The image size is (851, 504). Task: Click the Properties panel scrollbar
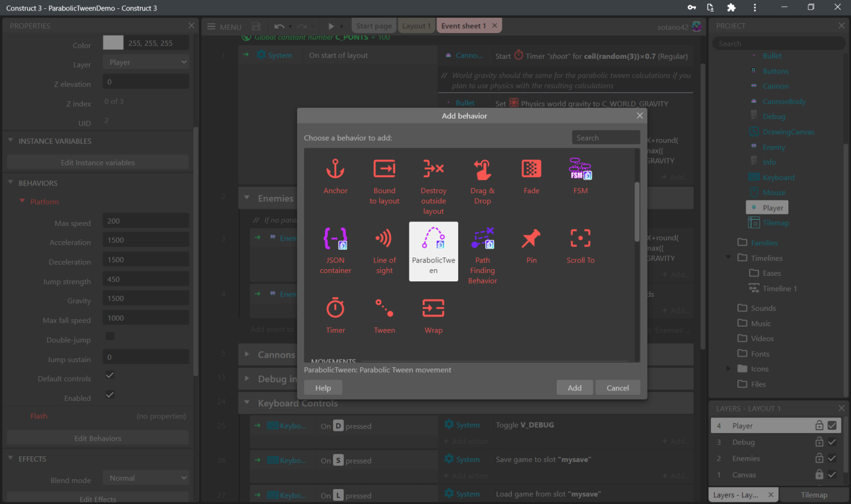pyautogui.click(x=196, y=252)
